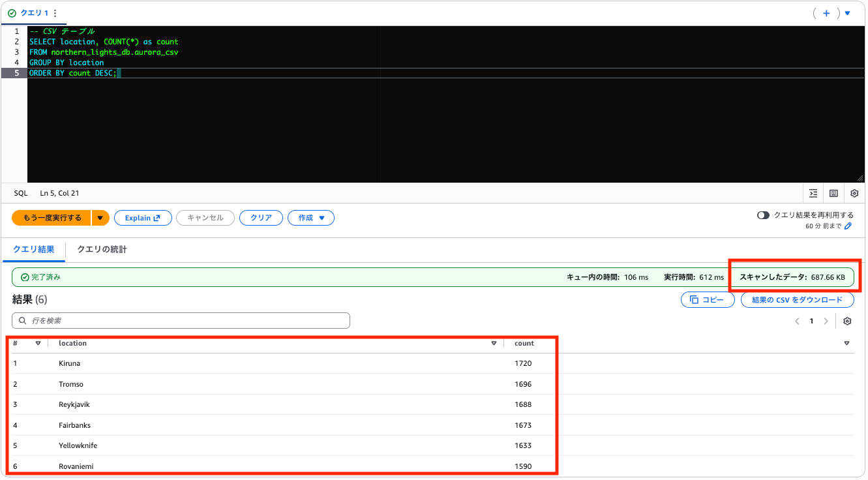The width and height of the screenshot is (868, 480).
Task: Click the count value 1633
Action: pyautogui.click(x=523, y=445)
